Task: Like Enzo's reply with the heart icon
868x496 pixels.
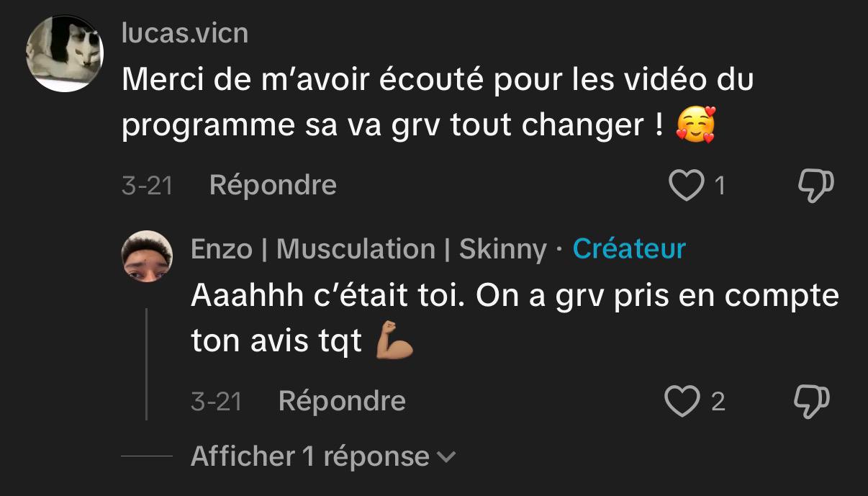Action: point(684,402)
